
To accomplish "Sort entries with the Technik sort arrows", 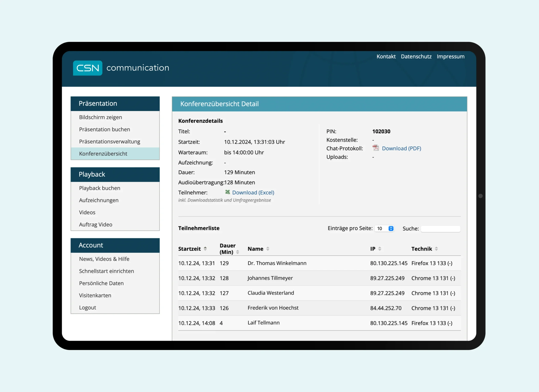I will click(437, 249).
